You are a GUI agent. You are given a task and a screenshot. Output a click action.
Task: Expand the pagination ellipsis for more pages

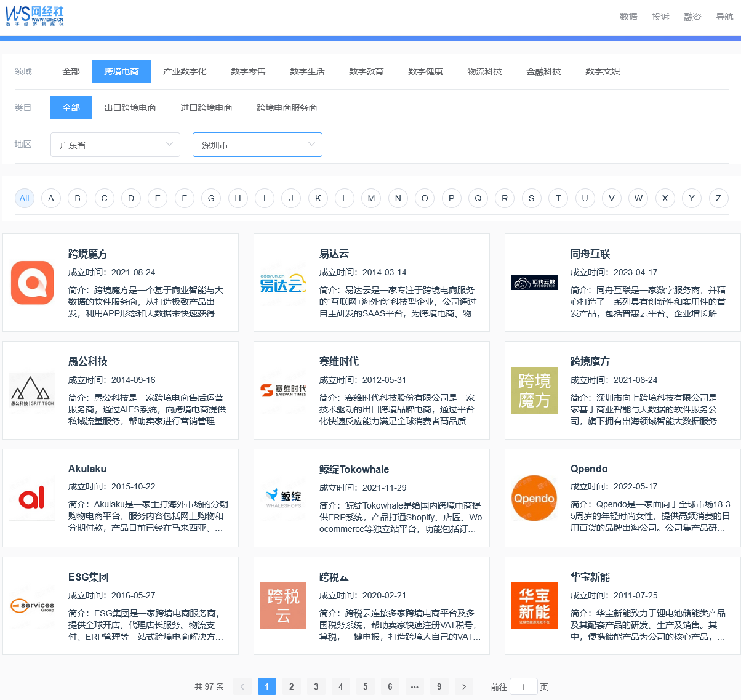(415, 686)
